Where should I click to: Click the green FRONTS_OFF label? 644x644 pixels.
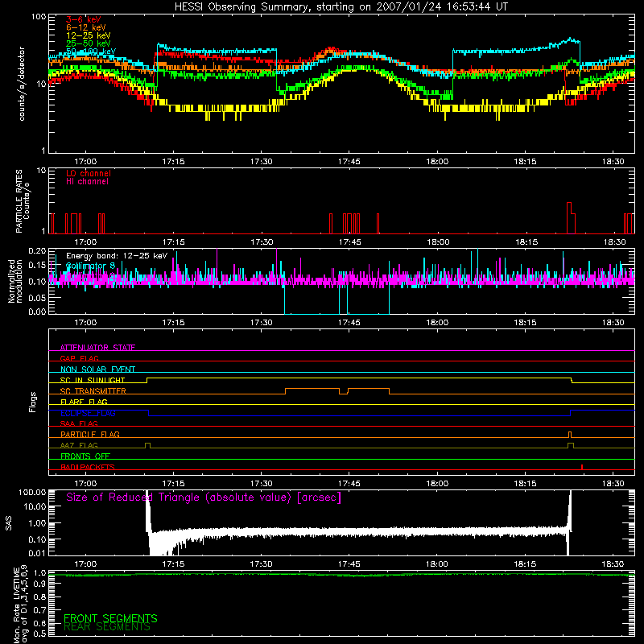pos(85,456)
